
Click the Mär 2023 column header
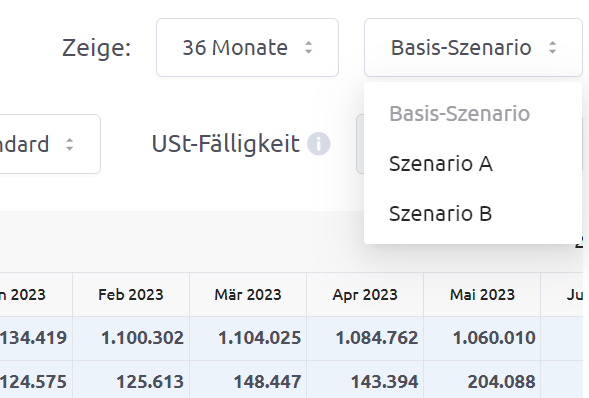coord(248,295)
